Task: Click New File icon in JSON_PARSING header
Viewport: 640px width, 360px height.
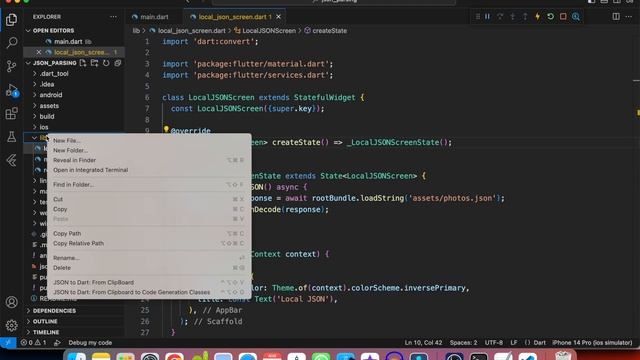Action: pyautogui.click(x=83, y=63)
